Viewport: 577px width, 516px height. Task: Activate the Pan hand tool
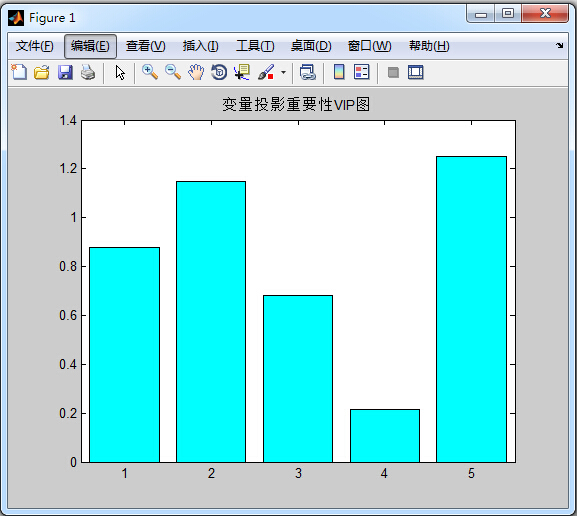(x=196, y=72)
